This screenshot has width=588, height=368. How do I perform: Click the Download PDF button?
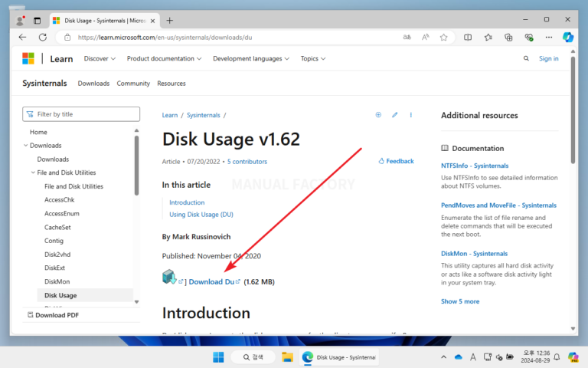pos(57,315)
